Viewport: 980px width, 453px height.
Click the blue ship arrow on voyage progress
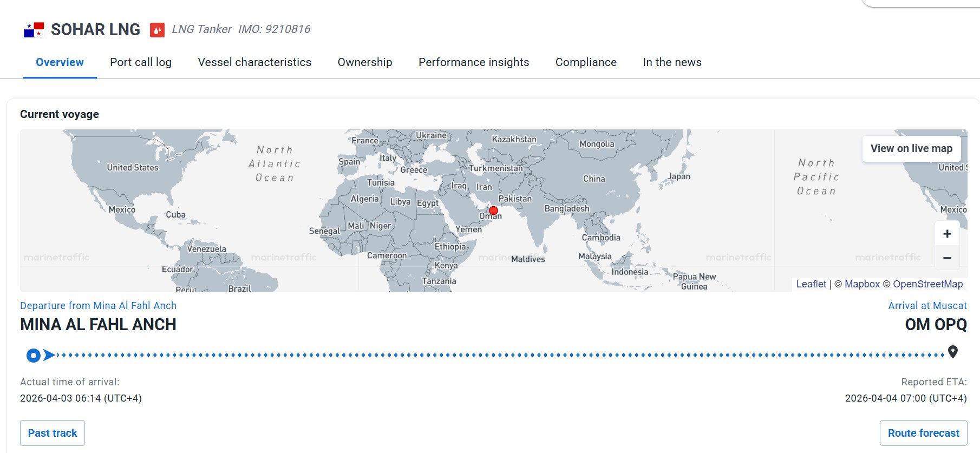click(49, 355)
